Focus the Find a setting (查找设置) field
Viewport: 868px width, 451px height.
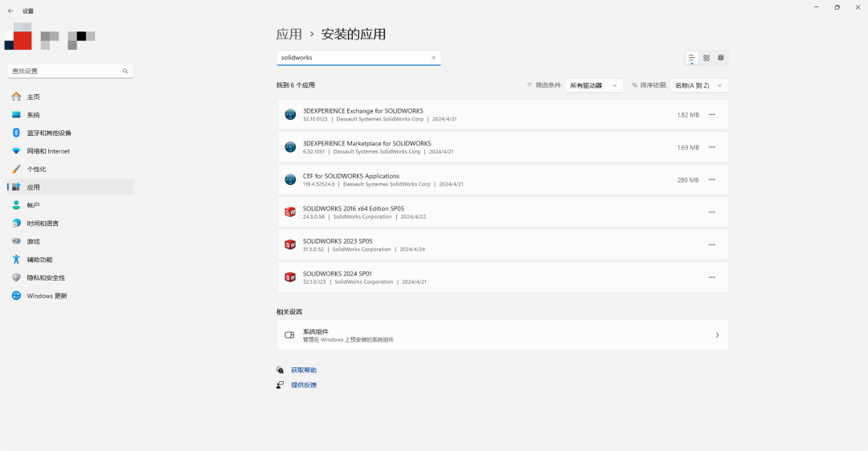(70, 71)
